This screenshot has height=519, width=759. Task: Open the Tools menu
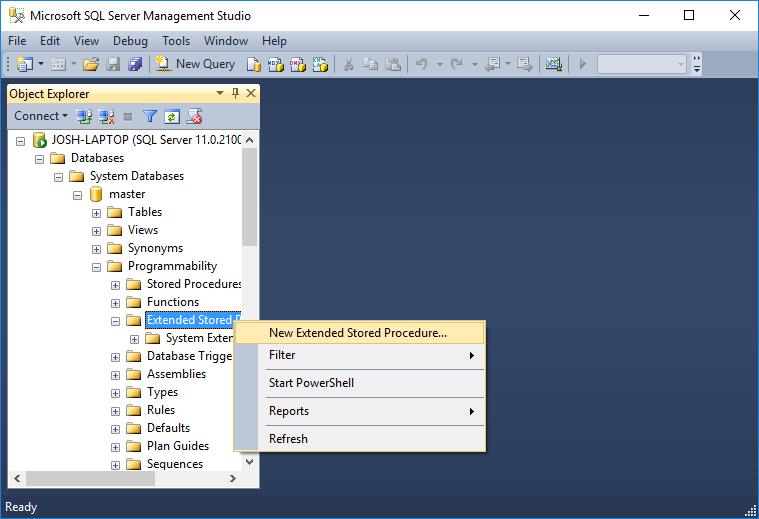pyautogui.click(x=176, y=41)
